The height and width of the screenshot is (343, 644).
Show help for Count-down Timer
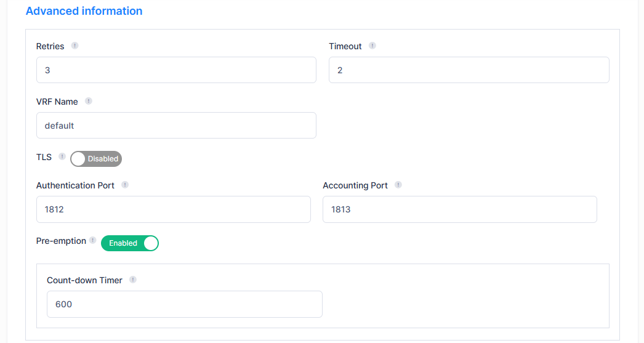[x=133, y=280]
